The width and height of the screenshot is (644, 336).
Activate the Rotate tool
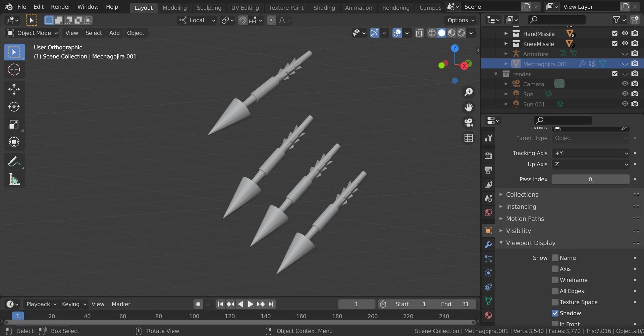pos(14,107)
